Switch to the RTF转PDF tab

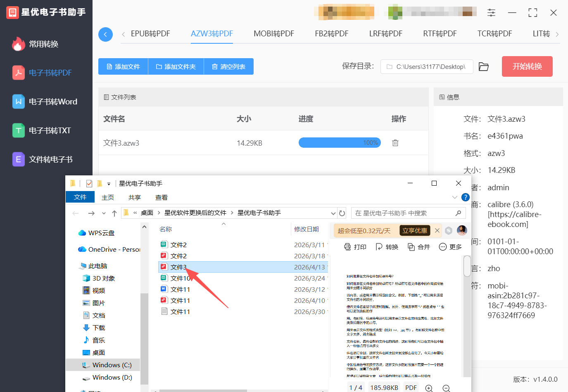tap(440, 34)
